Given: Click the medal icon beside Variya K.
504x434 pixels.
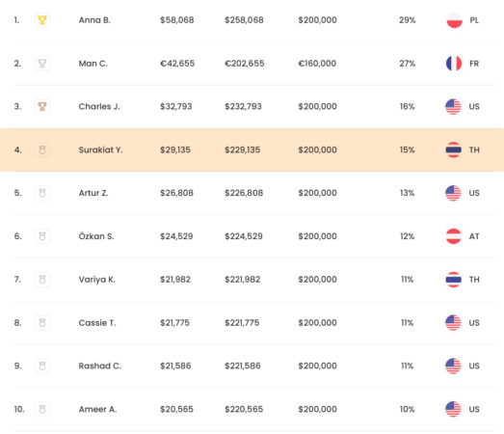Looking at the screenshot, I should [x=42, y=280].
